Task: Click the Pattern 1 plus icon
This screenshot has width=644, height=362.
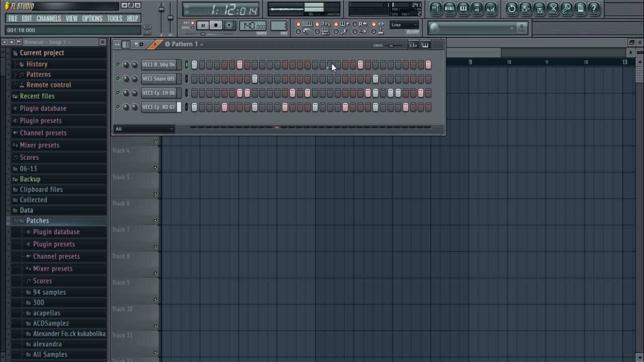Action: coord(168,44)
